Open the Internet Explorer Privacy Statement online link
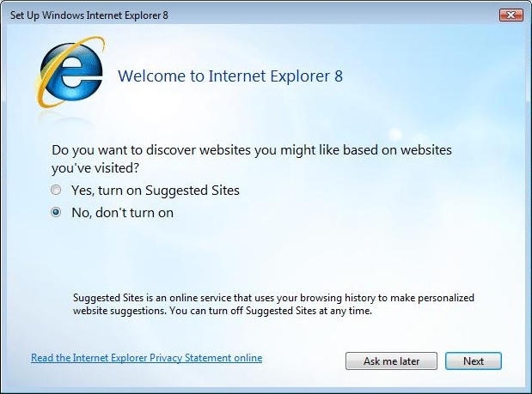532x394 pixels. click(147, 358)
